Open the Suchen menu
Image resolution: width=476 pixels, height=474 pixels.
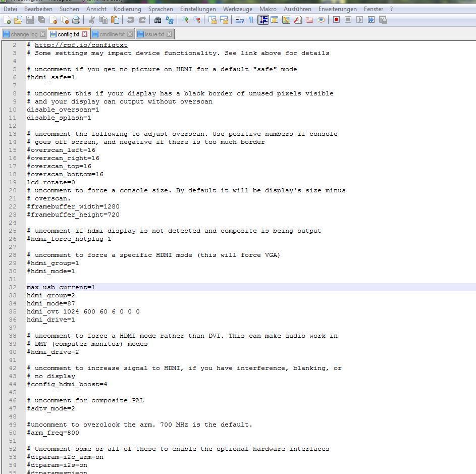(69, 9)
